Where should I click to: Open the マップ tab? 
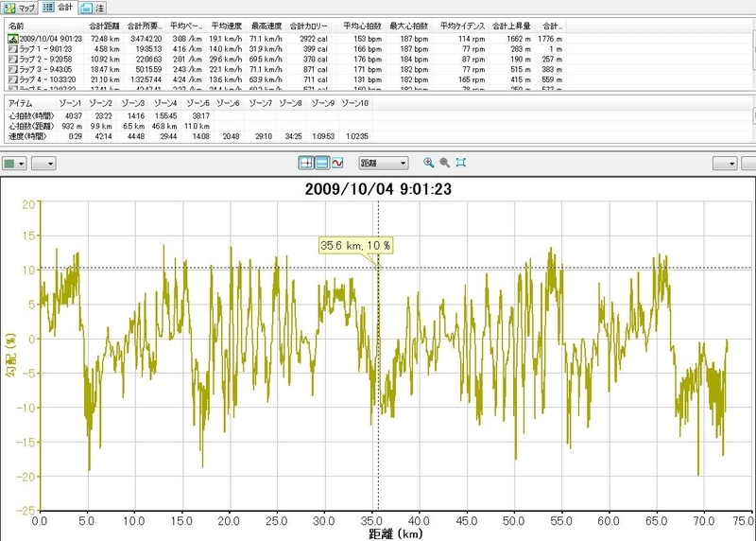pos(19,8)
